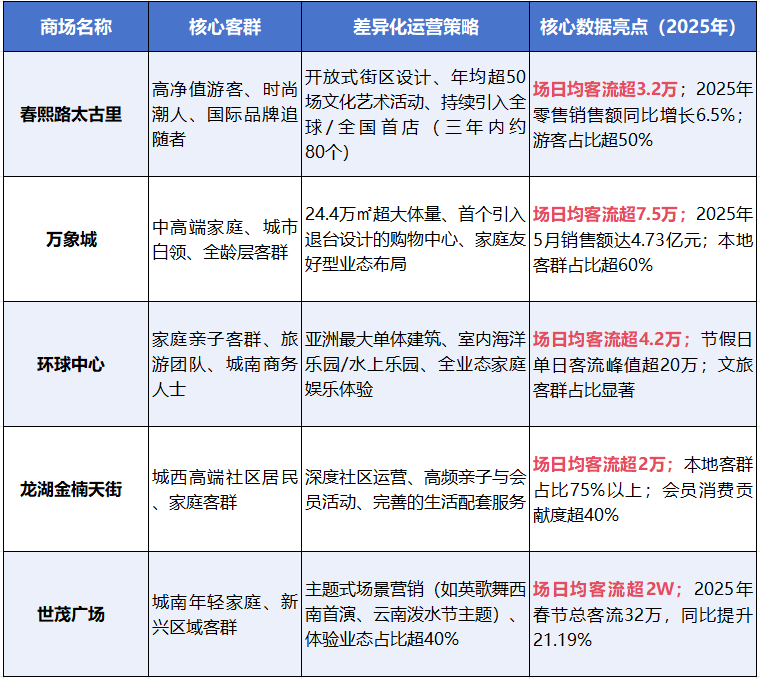Click the red 场日均客流超2万 text
760x679 pixels.
(x=599, y=464)
